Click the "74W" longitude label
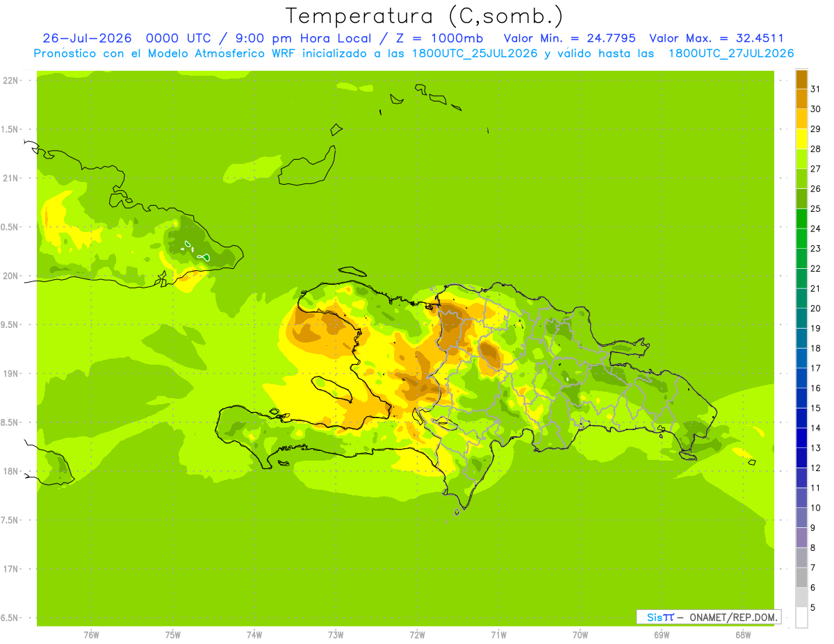Image resolution: width=834 pixels, height=644 pixels. click(254, 635)
